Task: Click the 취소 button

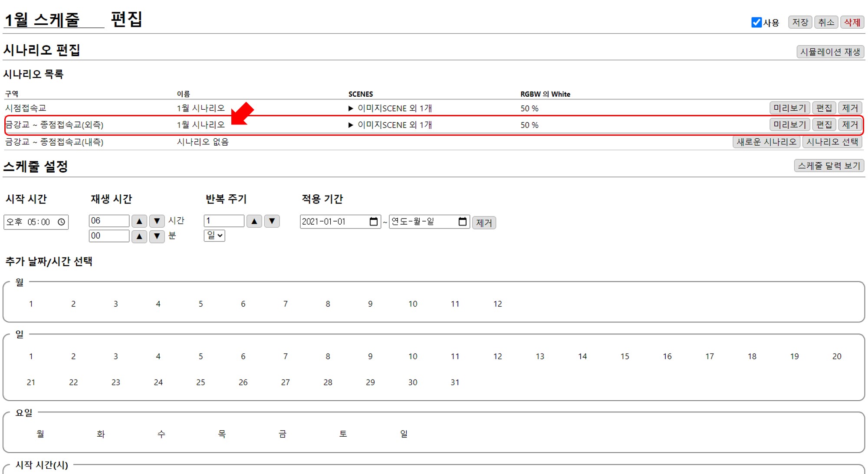Action: (x=826, y=22)
